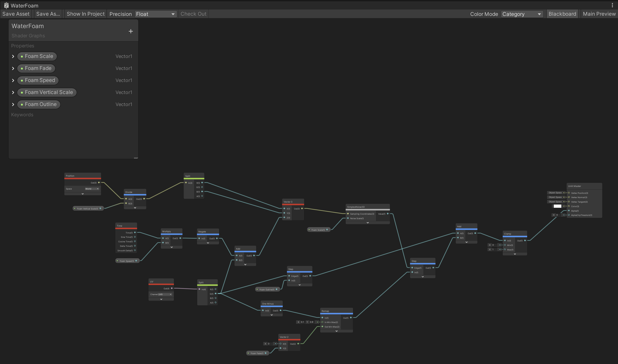Click the Clamp node Out(1) port

[x=525, y=240]
